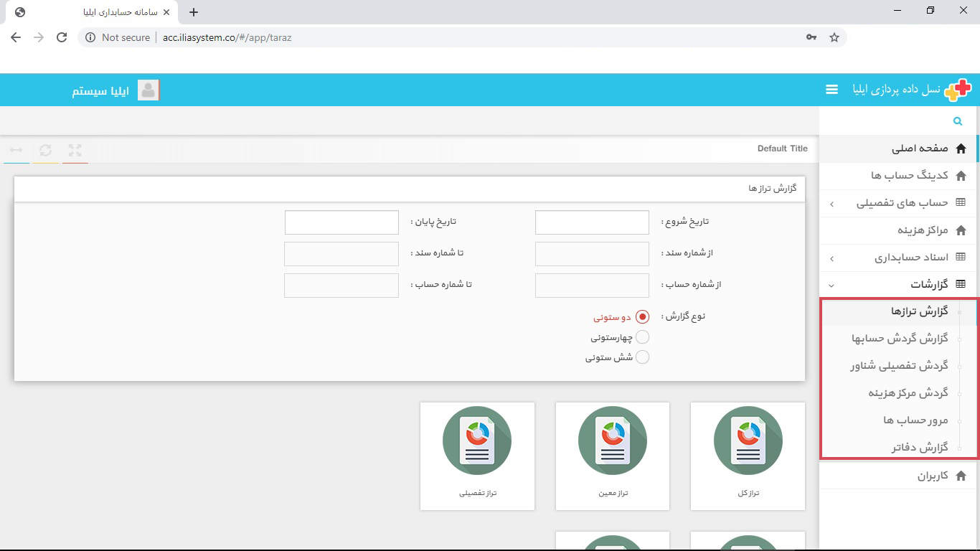Choose the شش ستونی radio button

(x=642, y=357)
